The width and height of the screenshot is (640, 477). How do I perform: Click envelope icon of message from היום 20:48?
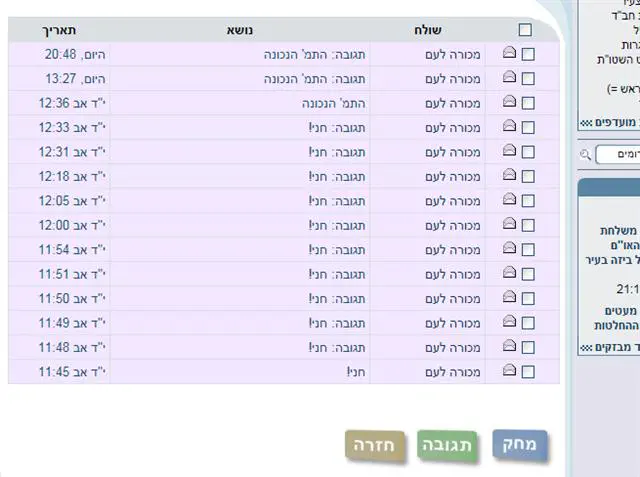(x=509, y=54)
